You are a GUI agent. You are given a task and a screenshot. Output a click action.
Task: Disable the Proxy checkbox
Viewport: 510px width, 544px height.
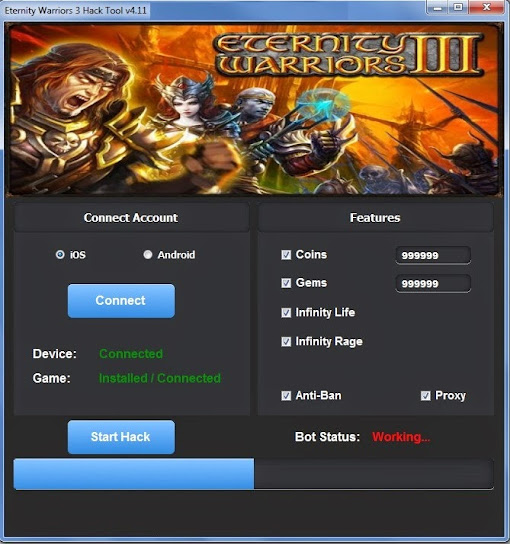coord(425,396)
